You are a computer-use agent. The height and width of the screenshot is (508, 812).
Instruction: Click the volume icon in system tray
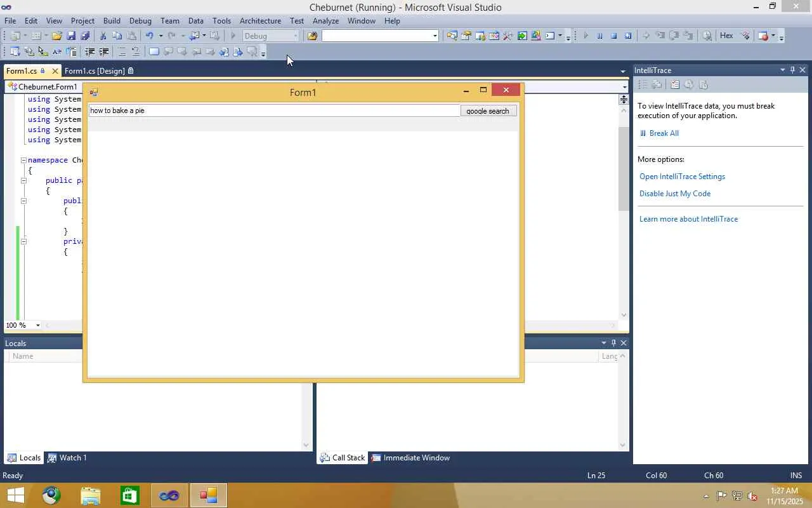point(752,496)
